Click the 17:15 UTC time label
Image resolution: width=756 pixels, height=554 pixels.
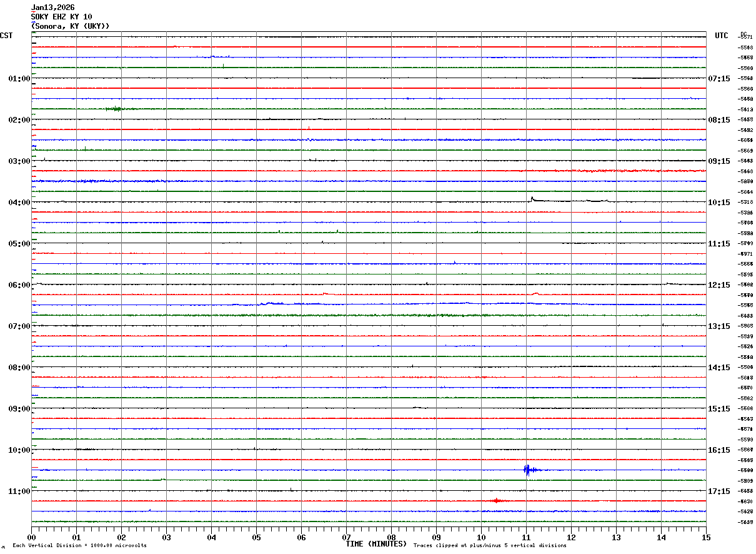[x=719, y=491]
